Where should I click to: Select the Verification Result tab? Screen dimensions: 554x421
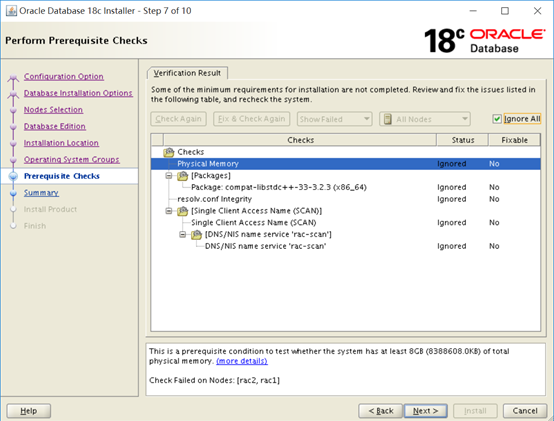point(187,73)
